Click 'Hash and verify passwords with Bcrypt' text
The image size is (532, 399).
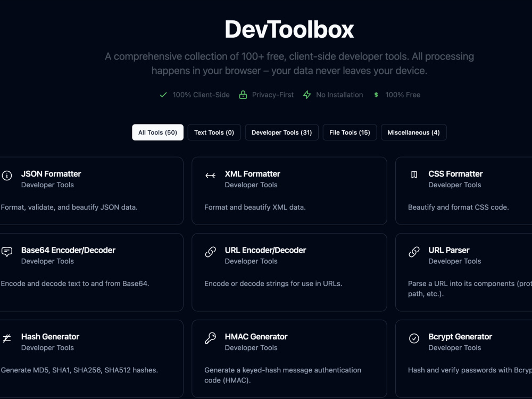470,370
